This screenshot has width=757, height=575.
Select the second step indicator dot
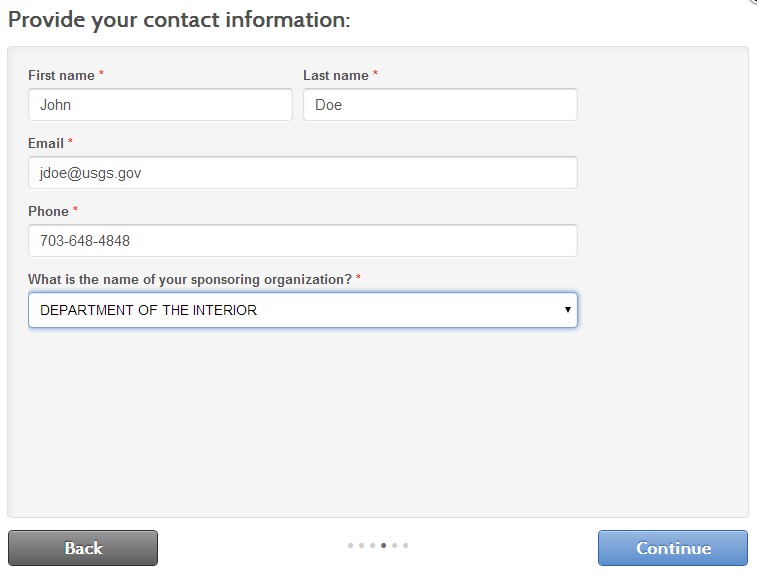pos(362,546)
